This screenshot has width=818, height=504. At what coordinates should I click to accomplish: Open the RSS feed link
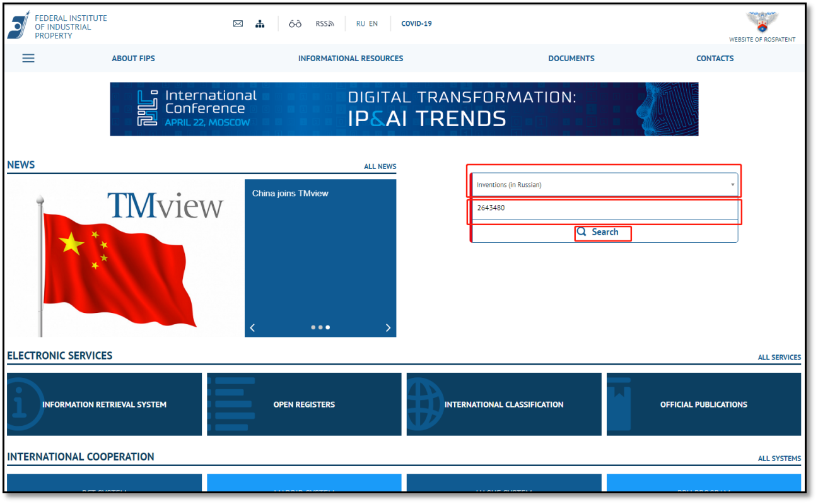tap(325, 24)
